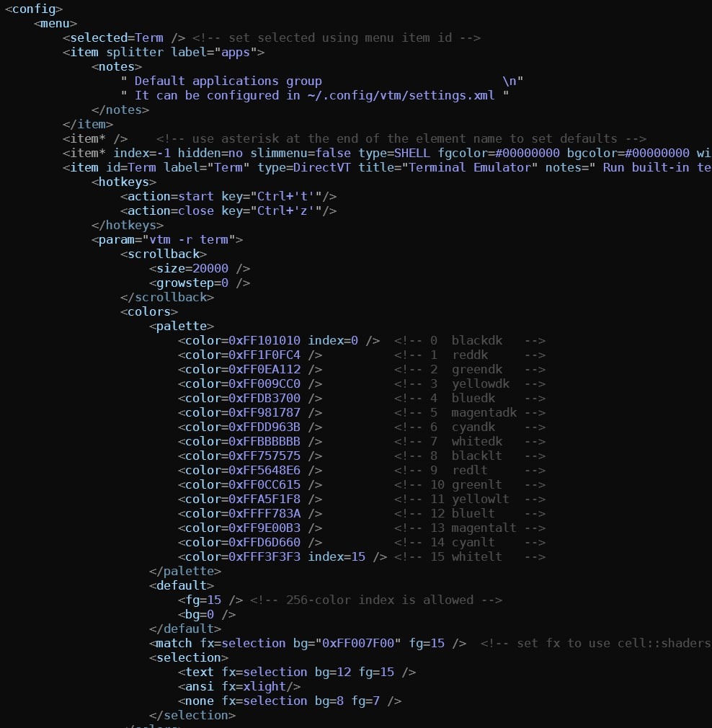
Task: Click the <text fx=selection bg=12 fg=15 /> line
Action: [x=297, y=672]
